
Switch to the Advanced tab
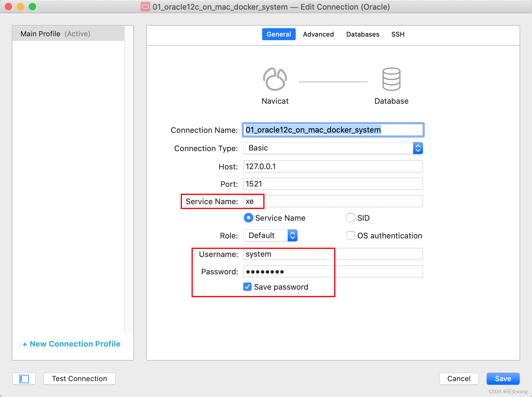[x=318, y=34]
